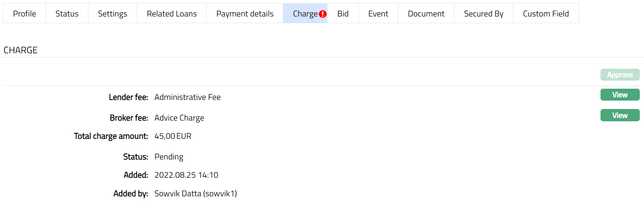Viewport: 644px width, 204px height.
Task: Click the Charge tab label
Action: tap(305, 14)
